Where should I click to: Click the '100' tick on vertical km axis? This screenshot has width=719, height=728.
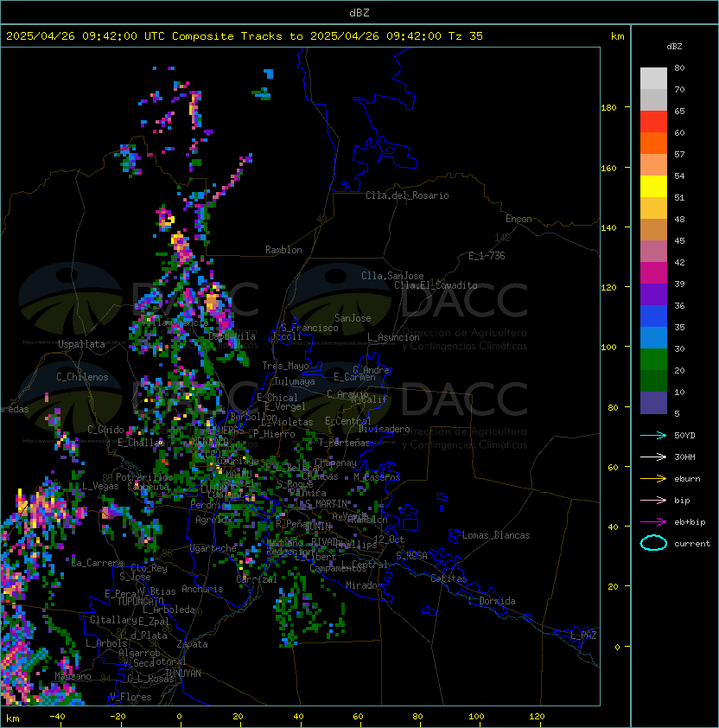608,348
